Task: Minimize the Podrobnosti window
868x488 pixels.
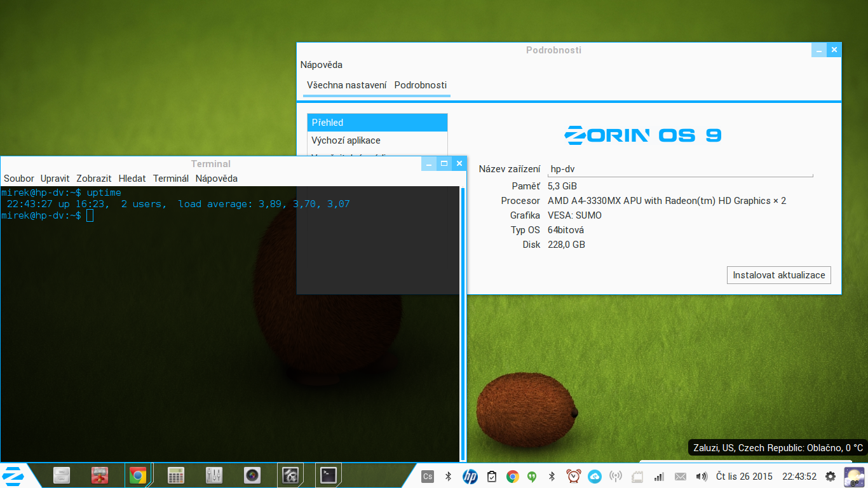Action: pyautogui.click(x=819, y=50)
